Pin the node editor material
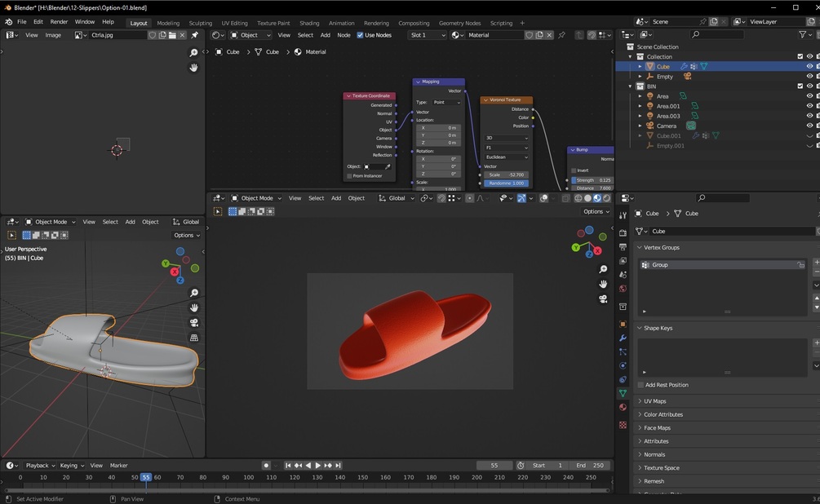The width and height of the screenshot is (820, 504). (x=561, y=35)
